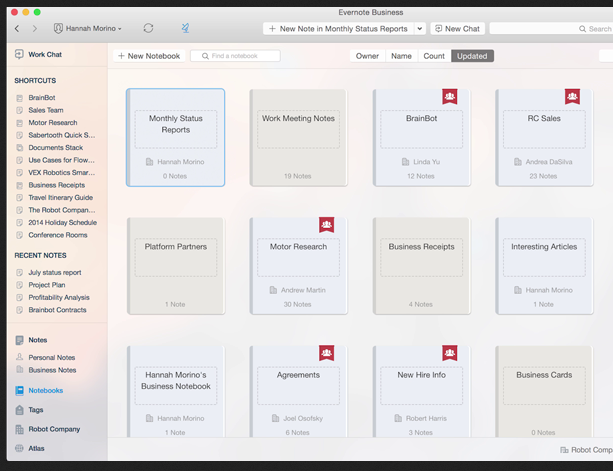Open the Tags section in the sidebar

[35, 410]
